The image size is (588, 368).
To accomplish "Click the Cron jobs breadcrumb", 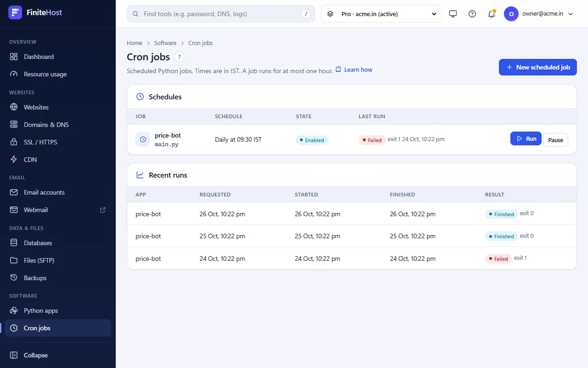I will (200, 43).
